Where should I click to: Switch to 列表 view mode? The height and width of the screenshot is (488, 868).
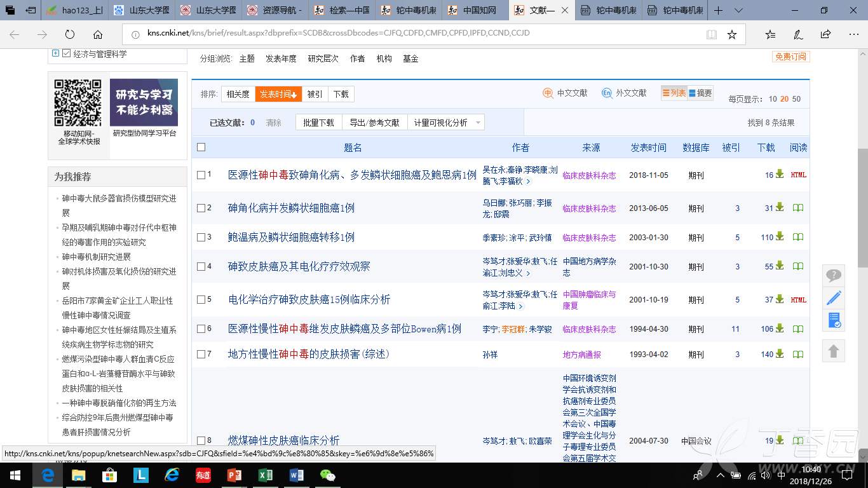[x=674, y=93]
